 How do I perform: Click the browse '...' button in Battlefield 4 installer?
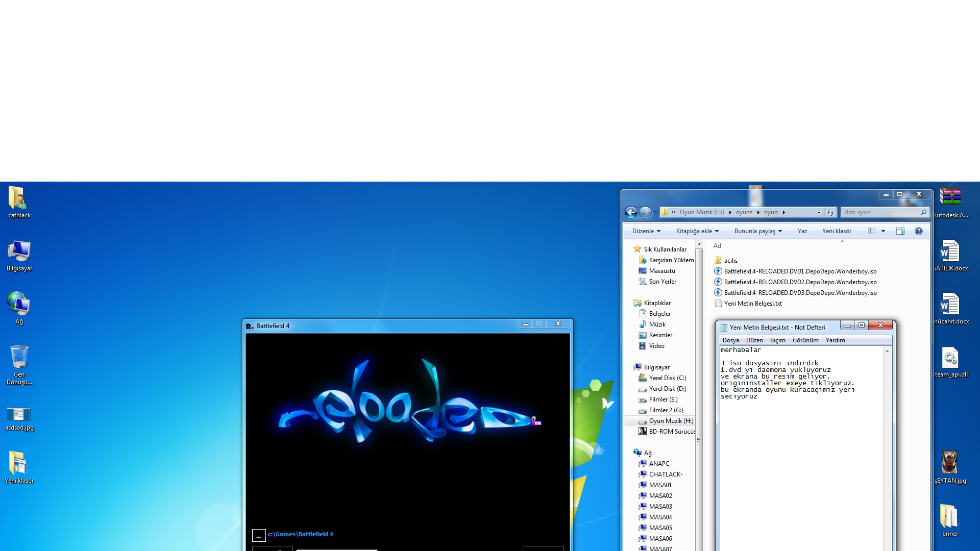(x=259, y=535)
